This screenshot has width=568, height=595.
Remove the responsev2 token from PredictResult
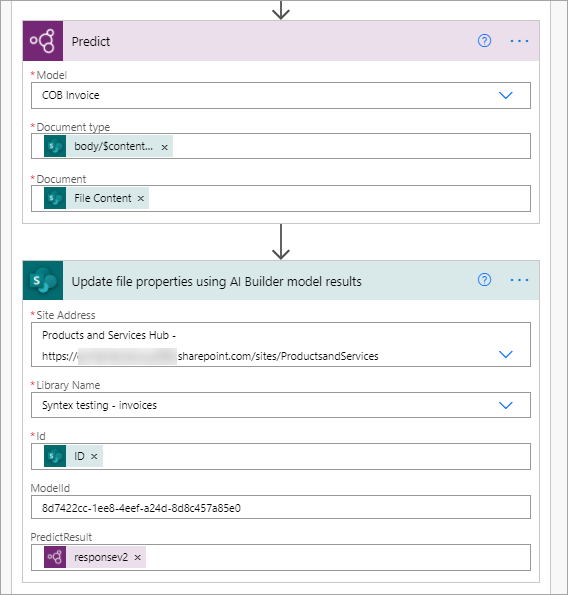(x=138, y=557)
